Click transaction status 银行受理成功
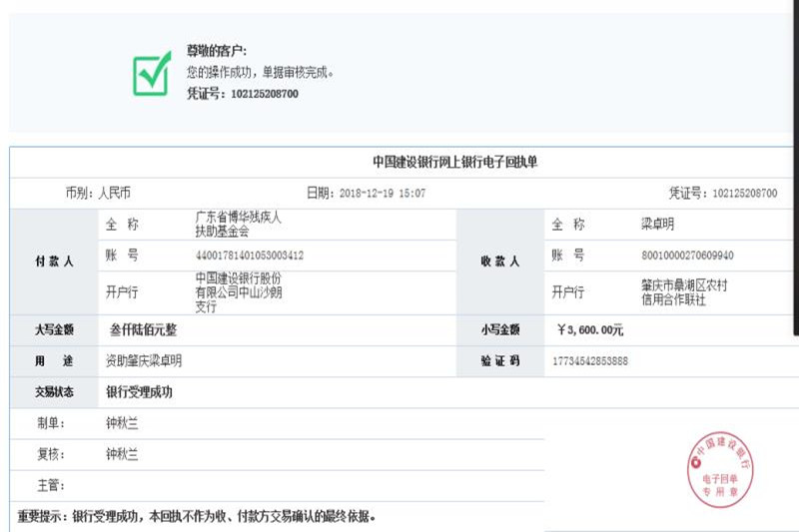799x532 pixels. pyautogui.click(x=139, y=392)
